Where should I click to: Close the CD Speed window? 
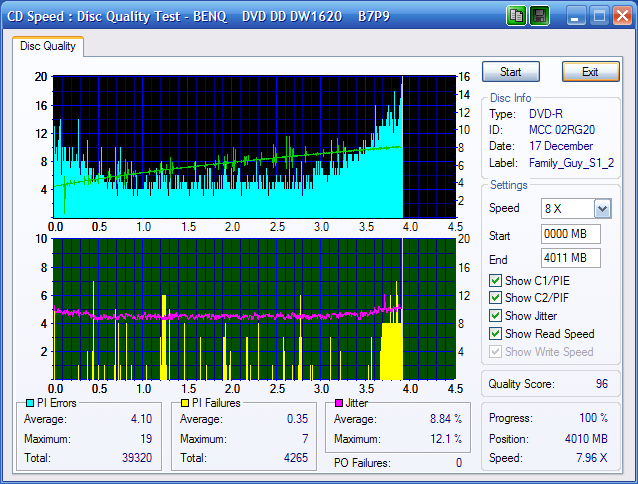pos(623,15)
